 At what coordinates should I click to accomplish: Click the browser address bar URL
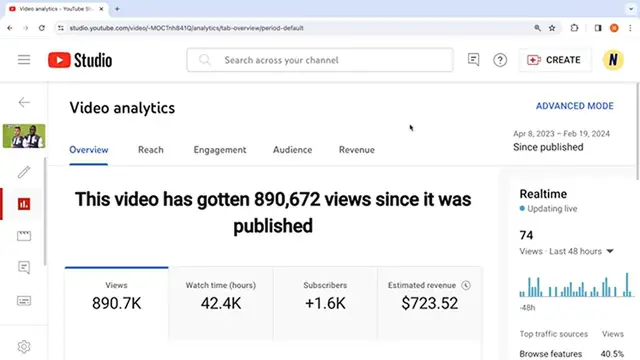point(187,28)
